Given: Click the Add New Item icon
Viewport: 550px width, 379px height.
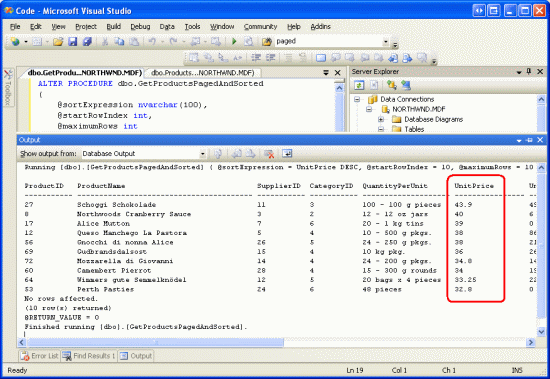Looking at the screenshot, I should pyautogui.click(x=36, y=41).
